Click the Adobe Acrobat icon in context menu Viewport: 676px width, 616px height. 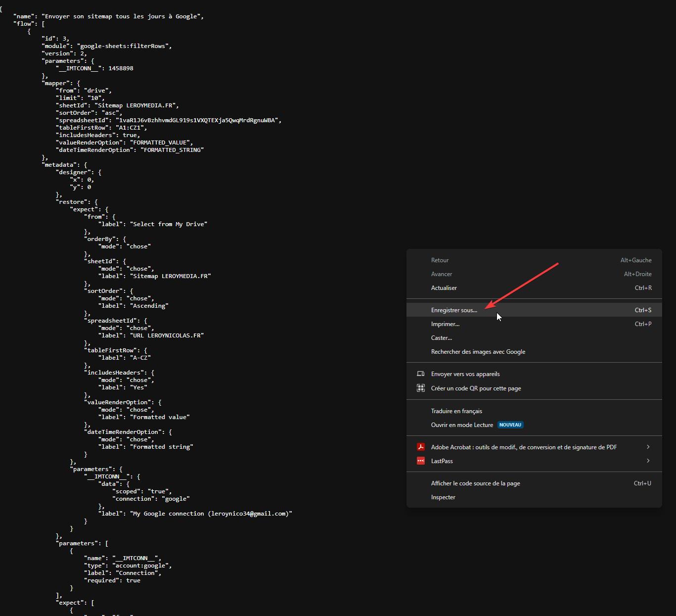click(x=421, y=447)
